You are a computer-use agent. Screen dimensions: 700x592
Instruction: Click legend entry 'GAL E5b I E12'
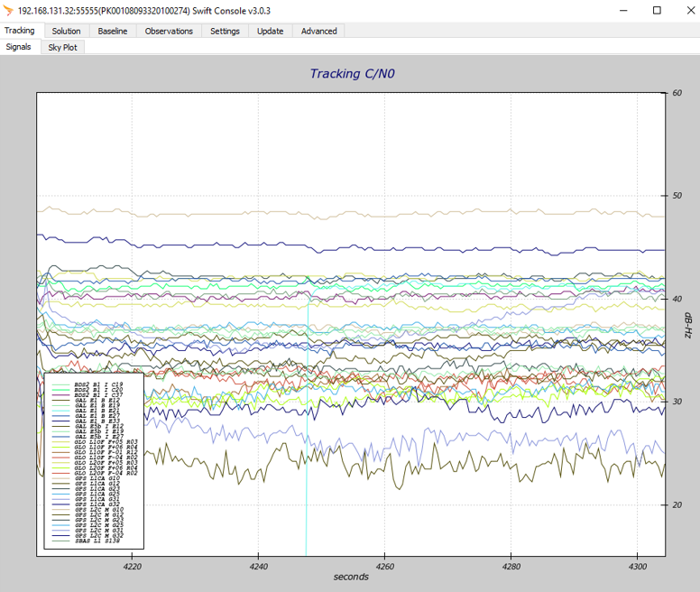(87, 426)
